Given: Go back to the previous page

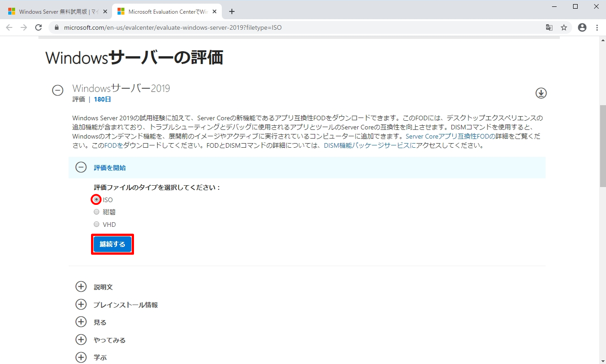Looking at the screenshot, I should (9, 27).
